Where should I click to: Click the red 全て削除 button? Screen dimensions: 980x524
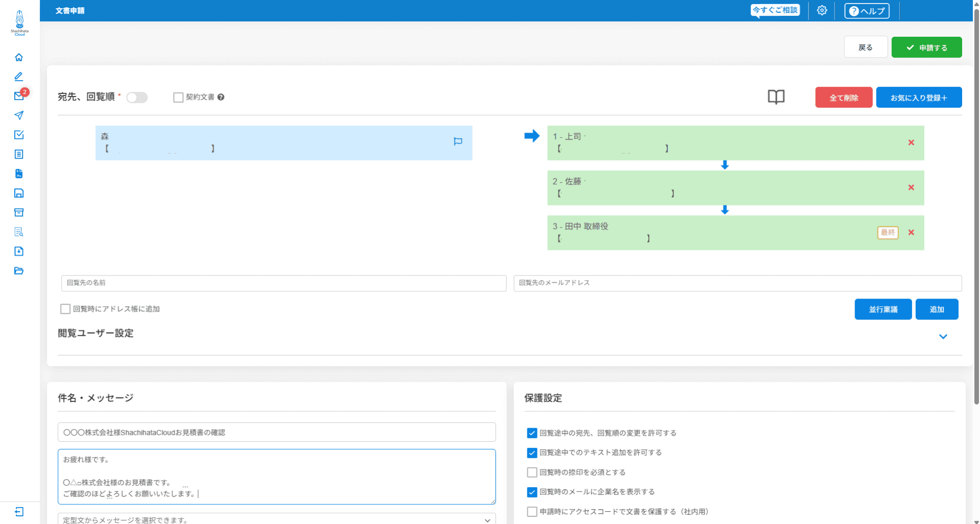tap(844, 97)
